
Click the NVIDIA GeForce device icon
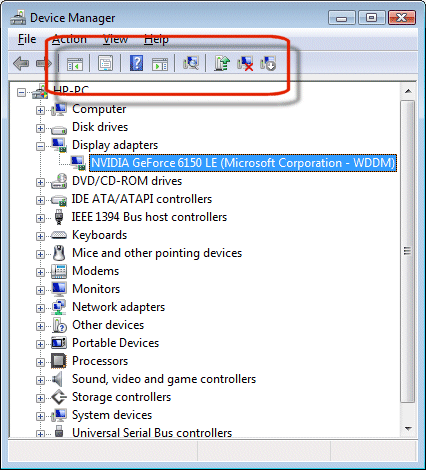tap(79, 163)
